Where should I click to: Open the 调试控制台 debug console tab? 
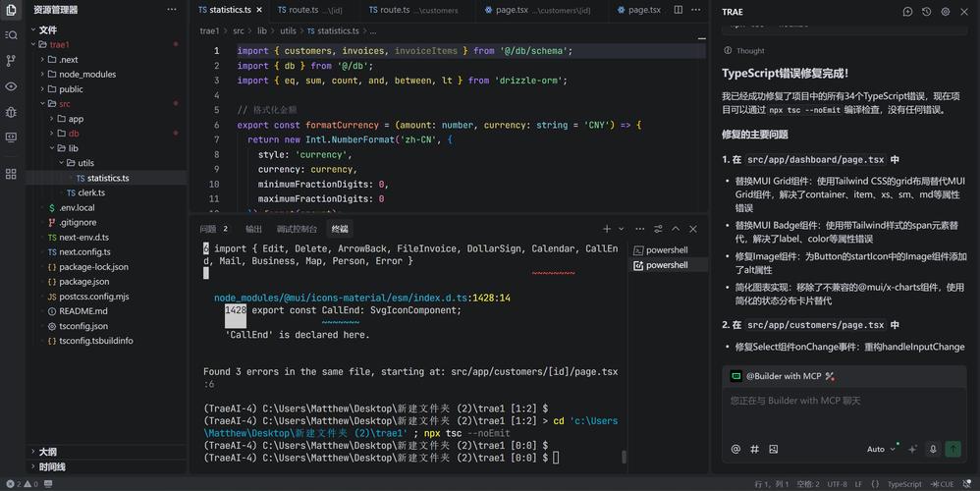[297, 229]
